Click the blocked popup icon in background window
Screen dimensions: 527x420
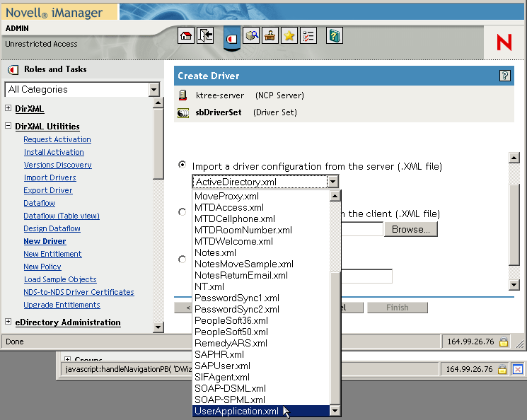click(518, 370)
